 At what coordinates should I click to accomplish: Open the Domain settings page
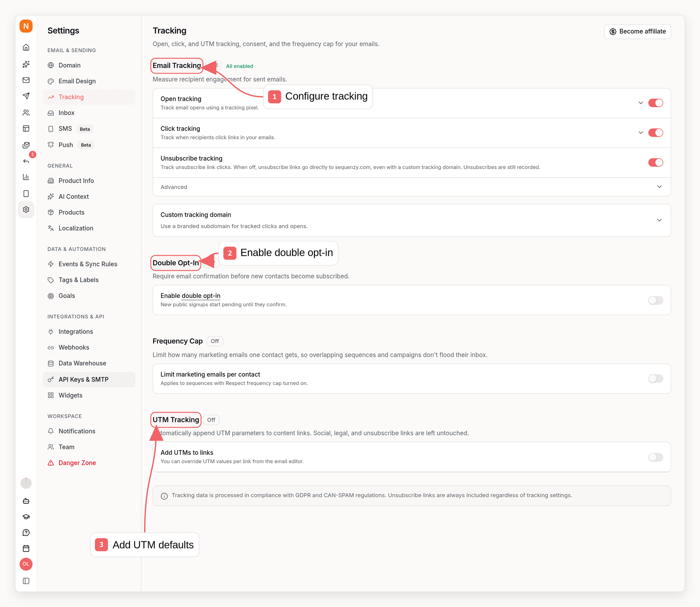(89, 65)
